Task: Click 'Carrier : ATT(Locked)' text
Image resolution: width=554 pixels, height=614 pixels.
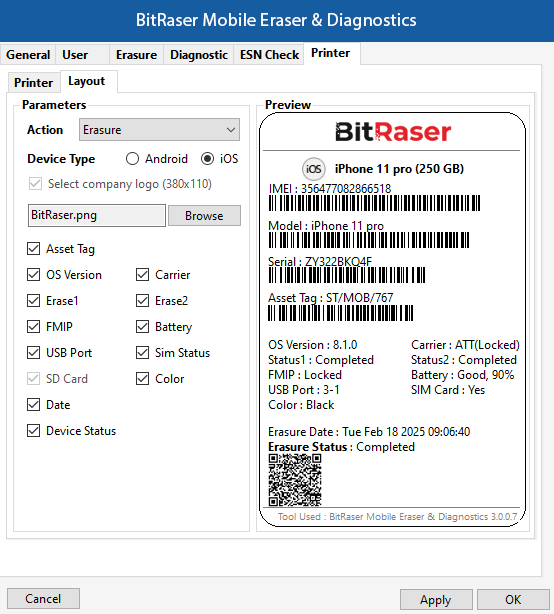Action: (x=465, y=345)
